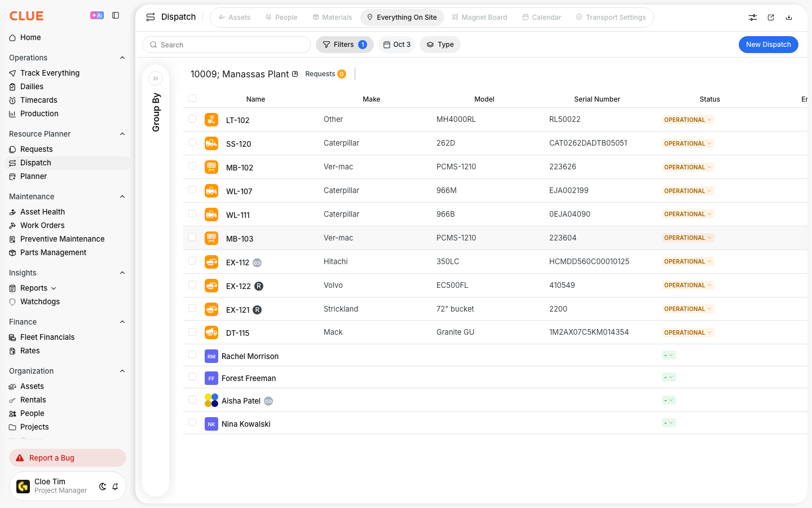This screenshot has width=812, height=508.
Task: Click the Search input field
Action: click(x=227, y=45)
